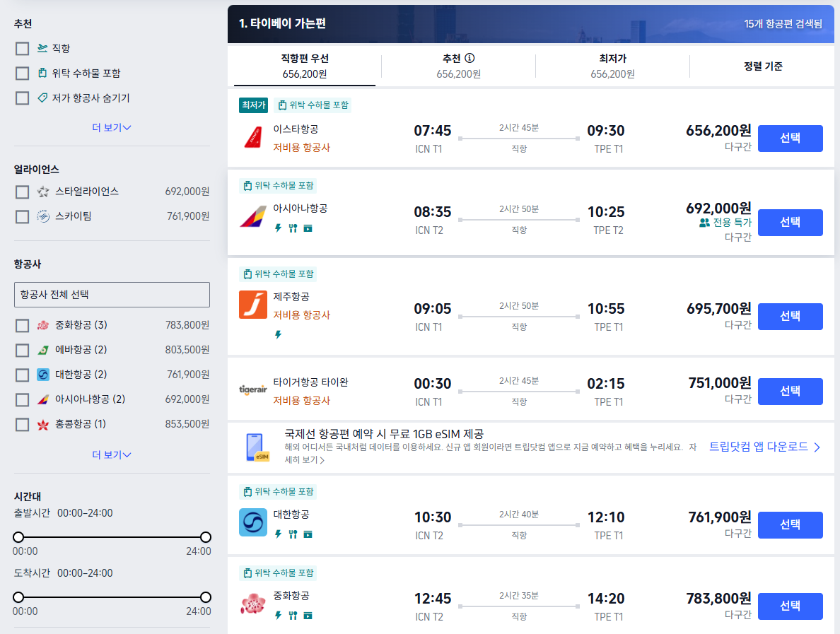Click the 도착시간 slider right handle

206,597
